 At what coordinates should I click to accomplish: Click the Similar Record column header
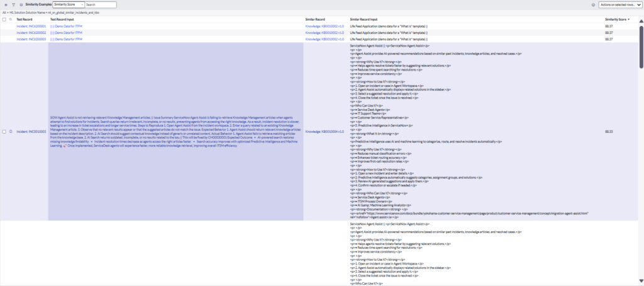(x=316, y=20)
